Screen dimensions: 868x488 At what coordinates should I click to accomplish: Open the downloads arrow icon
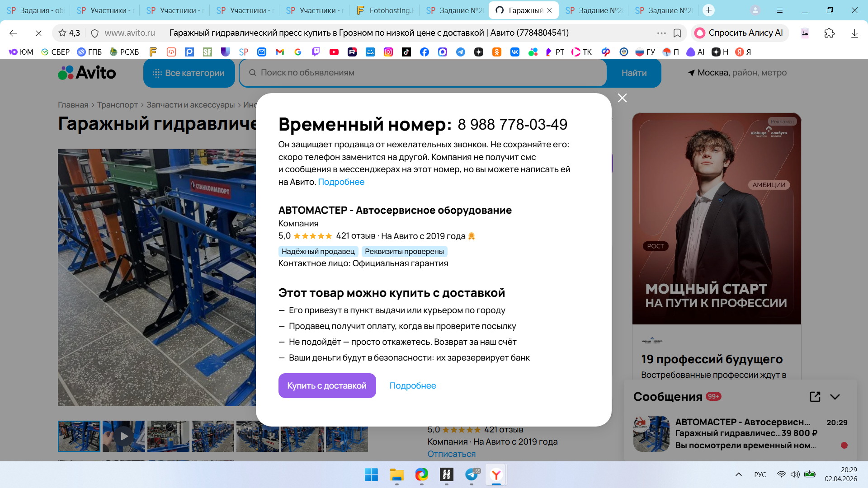coord(854,33)
